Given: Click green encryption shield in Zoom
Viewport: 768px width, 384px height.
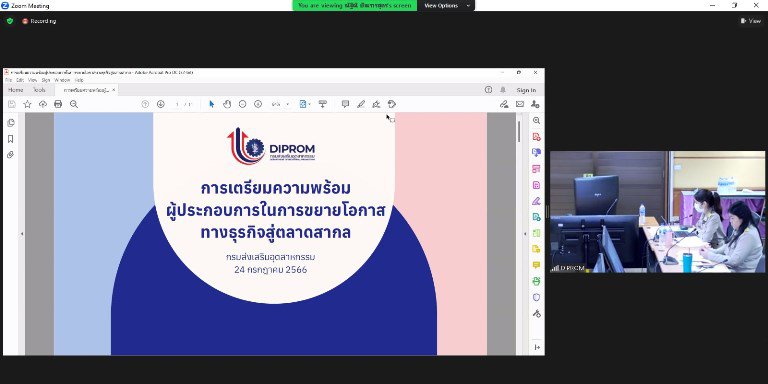Looking at the screenshot, I should tap(10, 21).
